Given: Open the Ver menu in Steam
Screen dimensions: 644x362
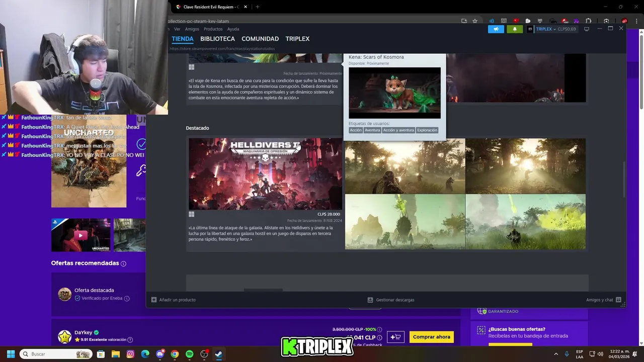Looking at the screenshot, I should (177, 29).
